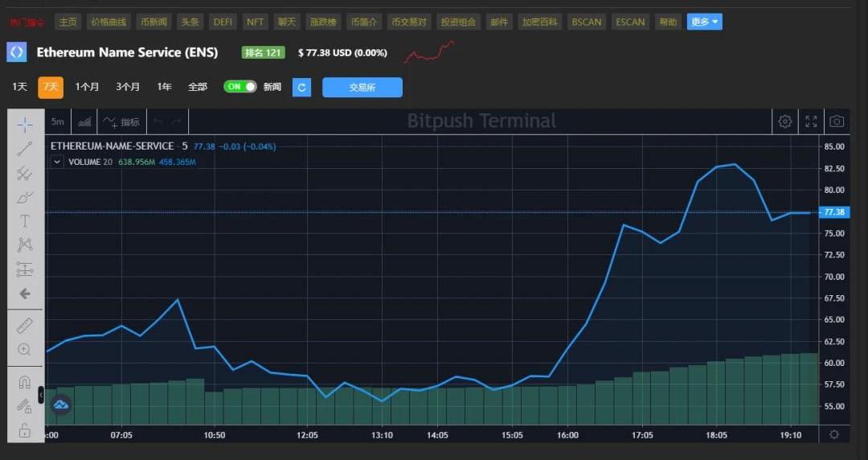Open the 币交易对 menu item
This screenshot has height=460, width=868.
pos(409,22)
